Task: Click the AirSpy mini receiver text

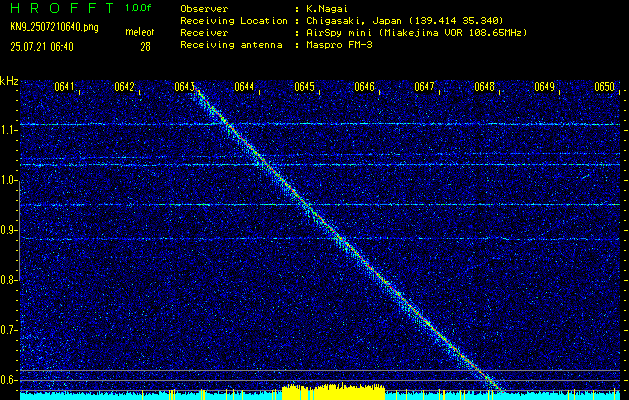Action: click(x=416, y=33)
